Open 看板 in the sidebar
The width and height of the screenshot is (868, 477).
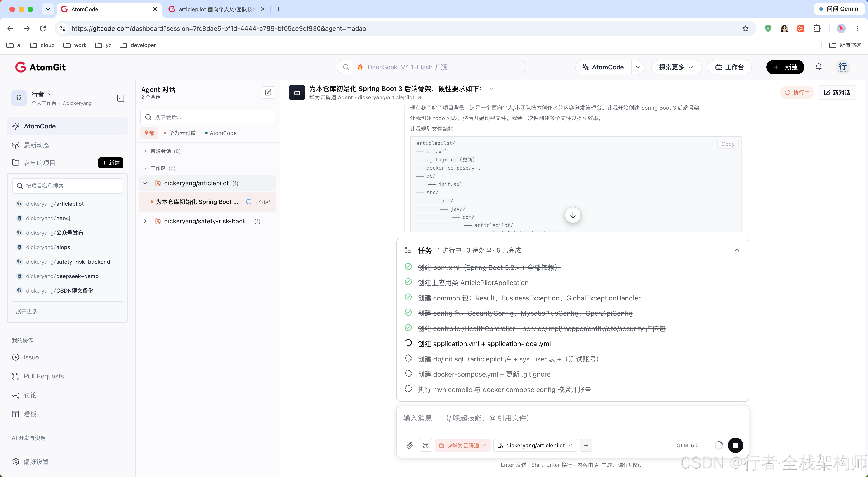pyautogui.click(x=24, y=414)
